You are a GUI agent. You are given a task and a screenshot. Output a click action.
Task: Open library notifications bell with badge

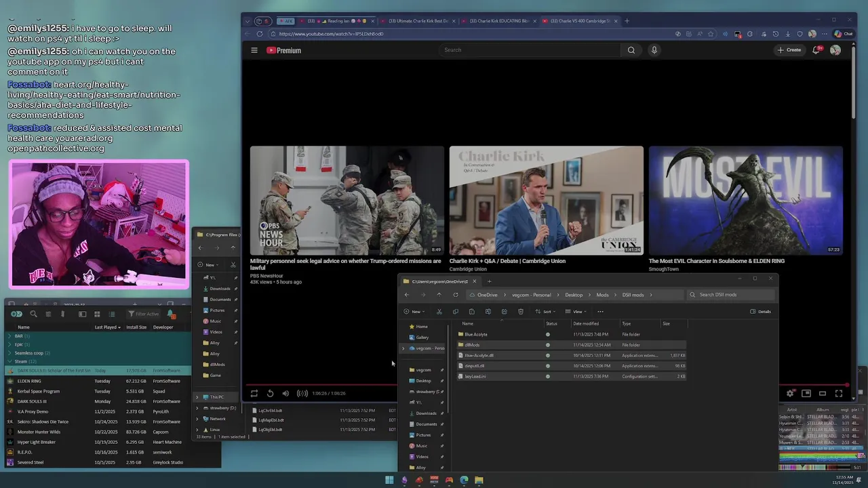(171, 314)
